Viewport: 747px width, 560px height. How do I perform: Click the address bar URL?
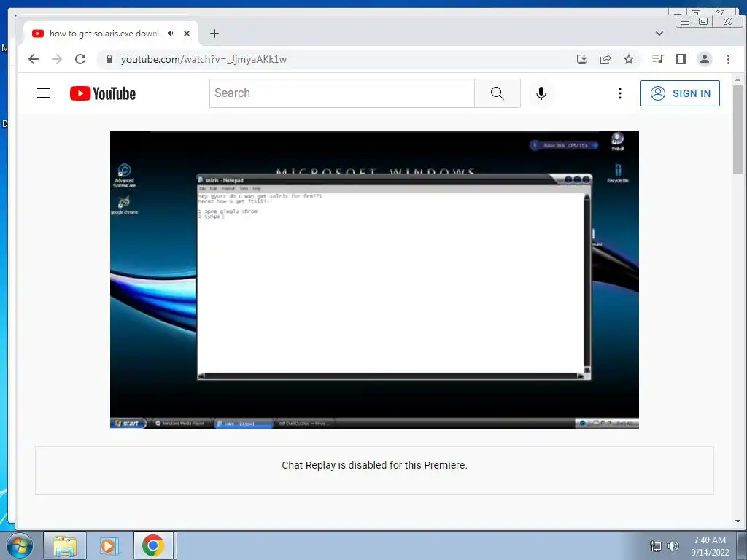(x=204, y=59)
